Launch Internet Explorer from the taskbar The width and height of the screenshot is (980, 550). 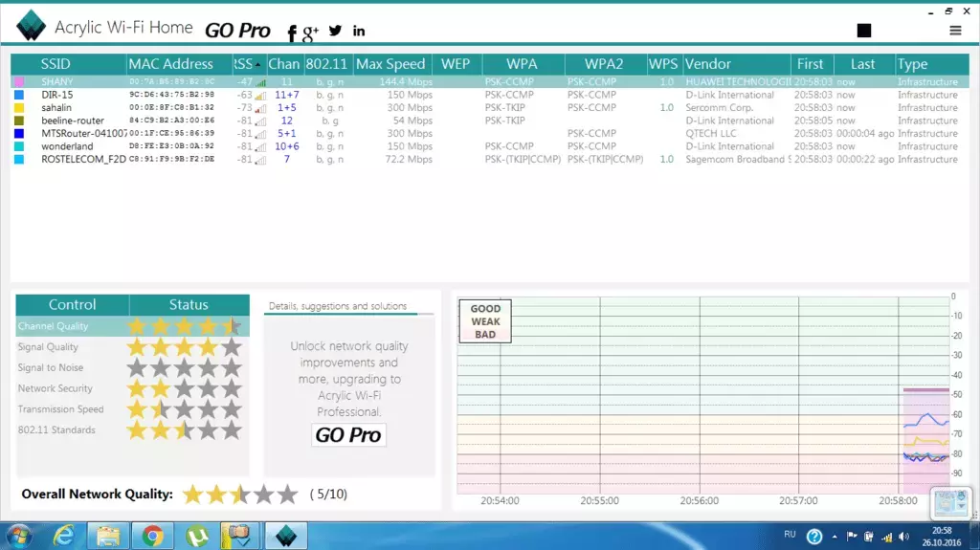(64, 537)
